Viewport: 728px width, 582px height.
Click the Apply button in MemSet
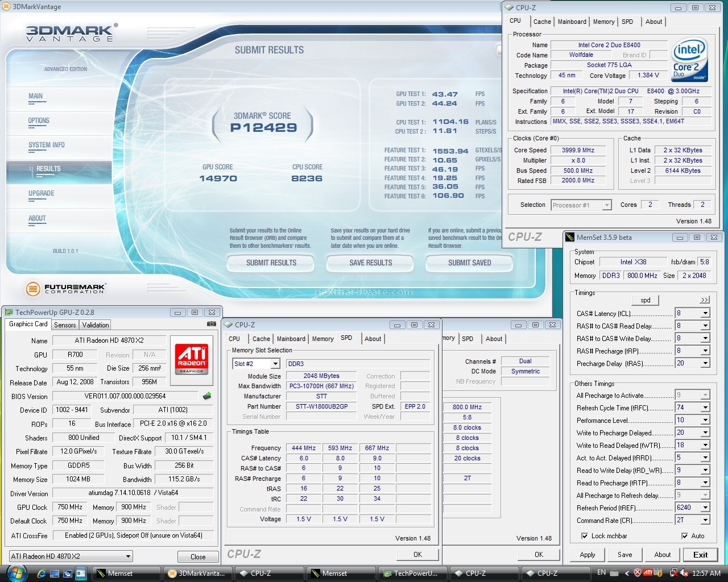588,555
